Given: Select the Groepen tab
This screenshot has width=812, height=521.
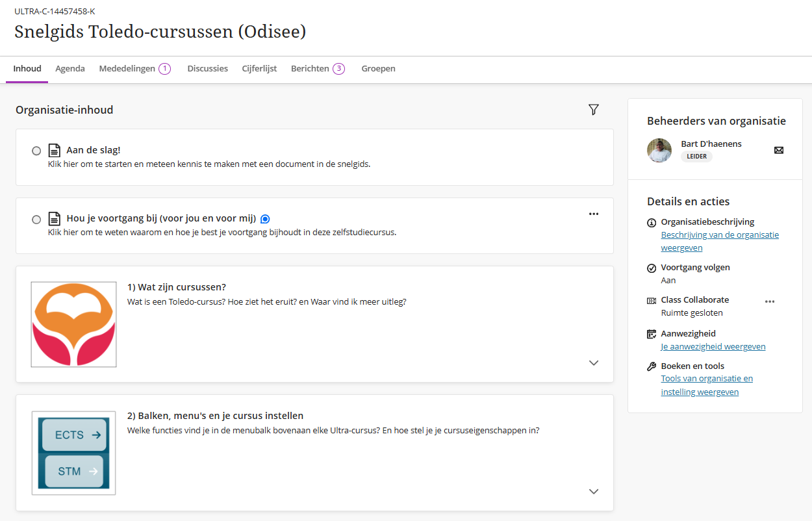Looking at the screenshot, I should pyautogui.click(x=379, y=69).
